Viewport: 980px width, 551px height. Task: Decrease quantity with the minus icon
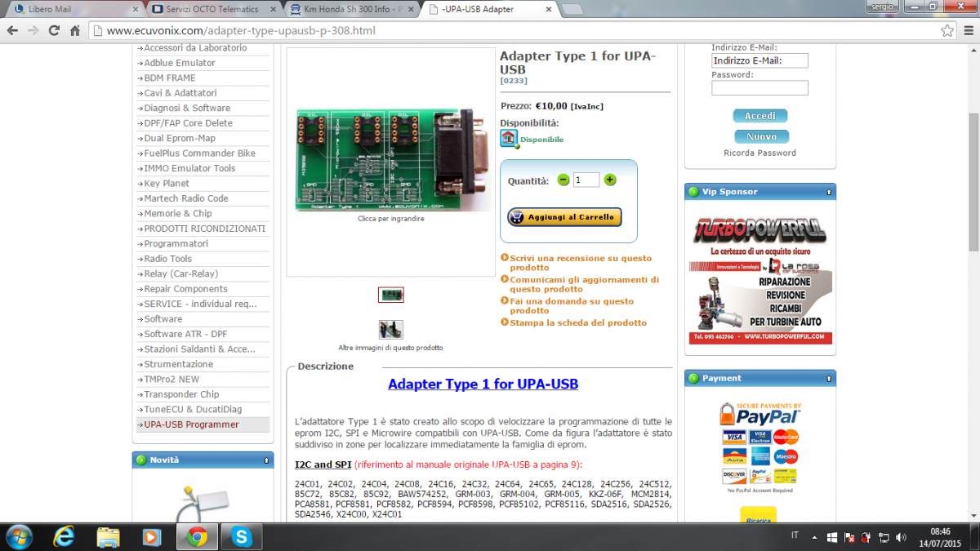563,180
